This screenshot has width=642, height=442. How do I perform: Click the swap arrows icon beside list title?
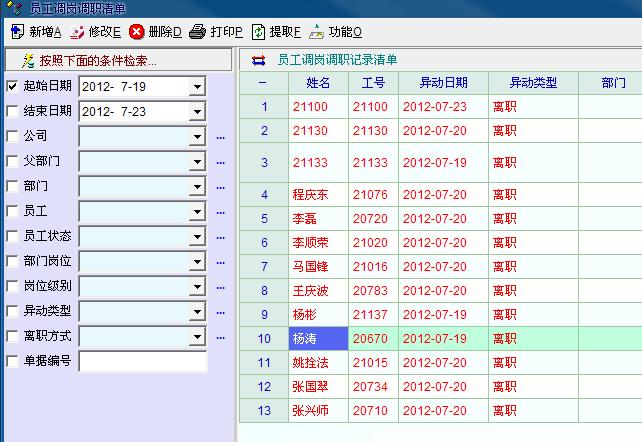point(259,60)
